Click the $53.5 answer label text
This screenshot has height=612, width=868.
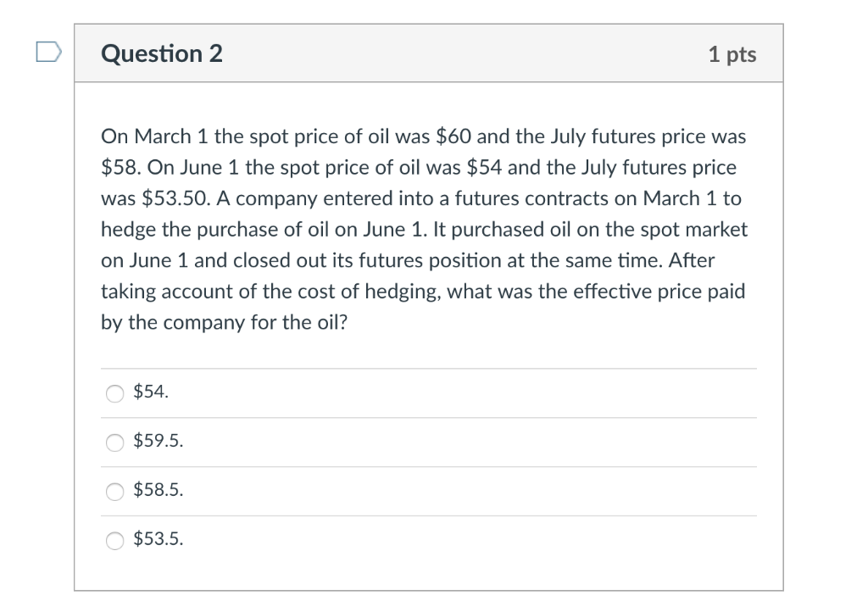coord(158,539)
